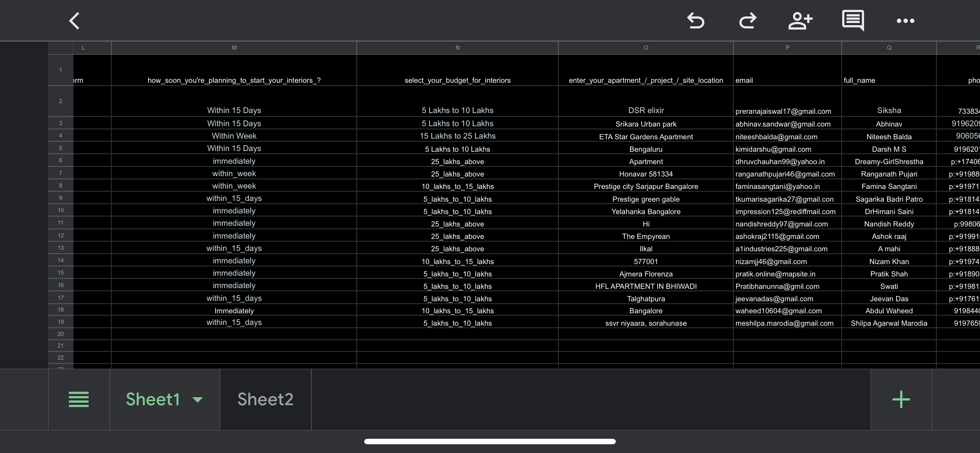
Task: Click the redo icon
Action: click(x=747, y=21)
